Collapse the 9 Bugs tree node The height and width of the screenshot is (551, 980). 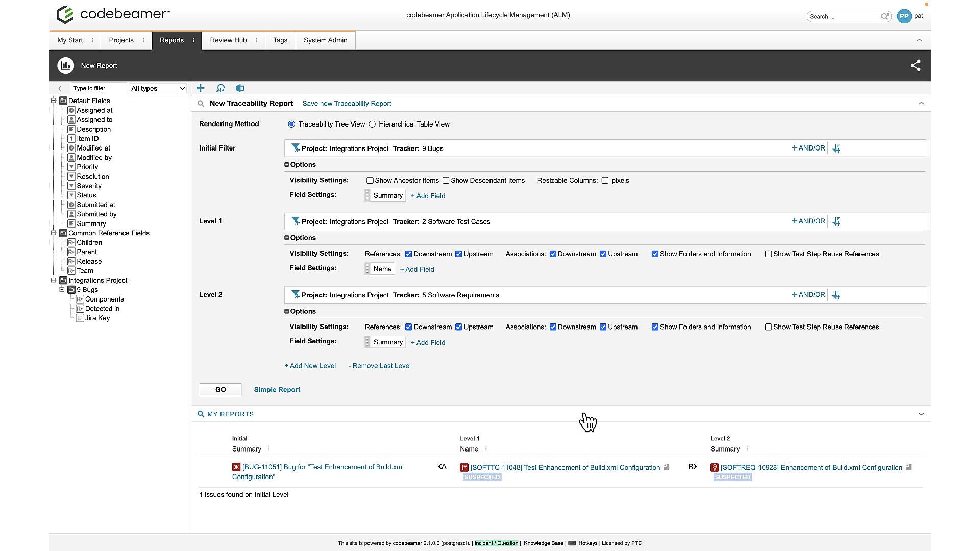tap(62, 289)
